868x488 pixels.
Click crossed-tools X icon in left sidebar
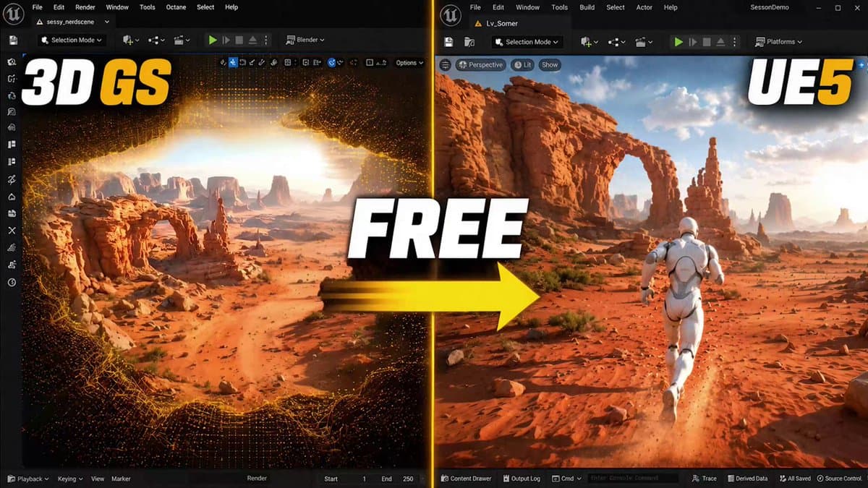[12, 230]
